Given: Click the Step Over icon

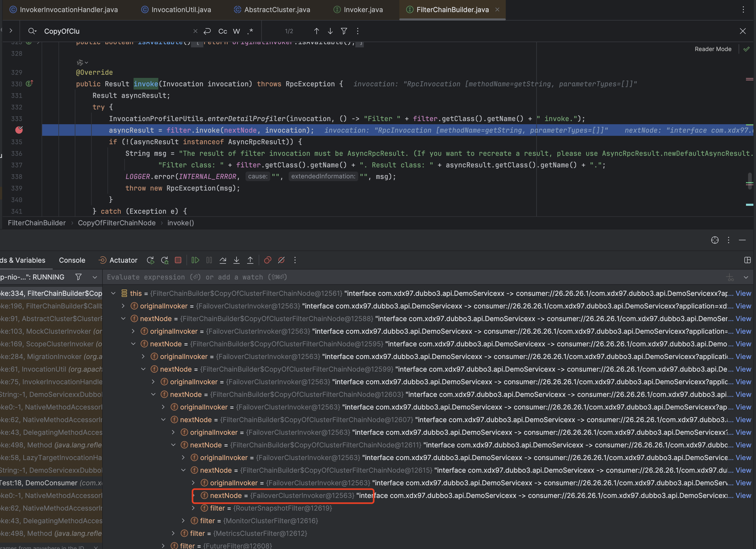Looking at the screenshot, I should click(x=223, y=260).
